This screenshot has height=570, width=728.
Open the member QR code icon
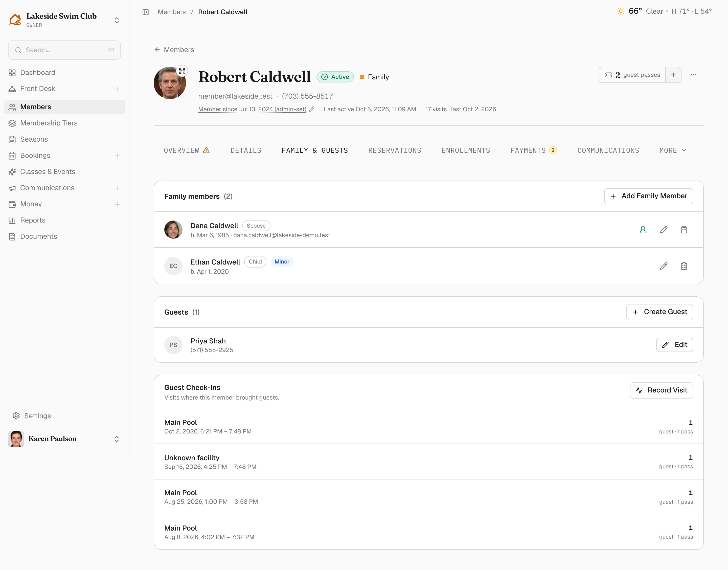click(x=182, y=71)
